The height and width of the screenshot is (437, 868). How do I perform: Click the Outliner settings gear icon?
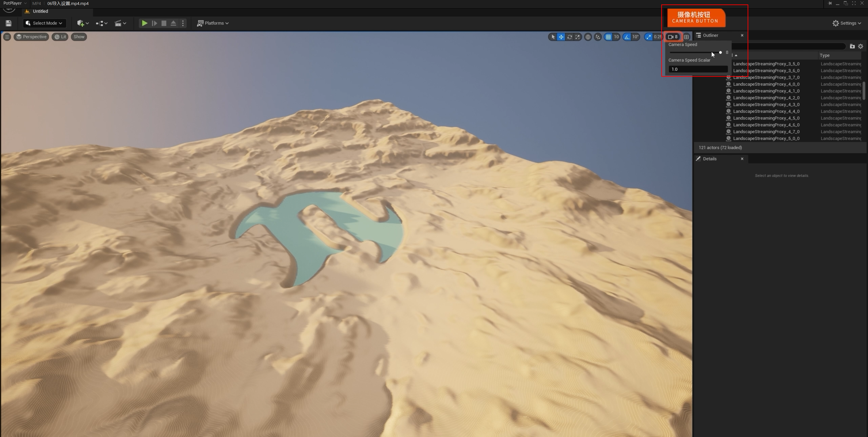pos(861,47)
